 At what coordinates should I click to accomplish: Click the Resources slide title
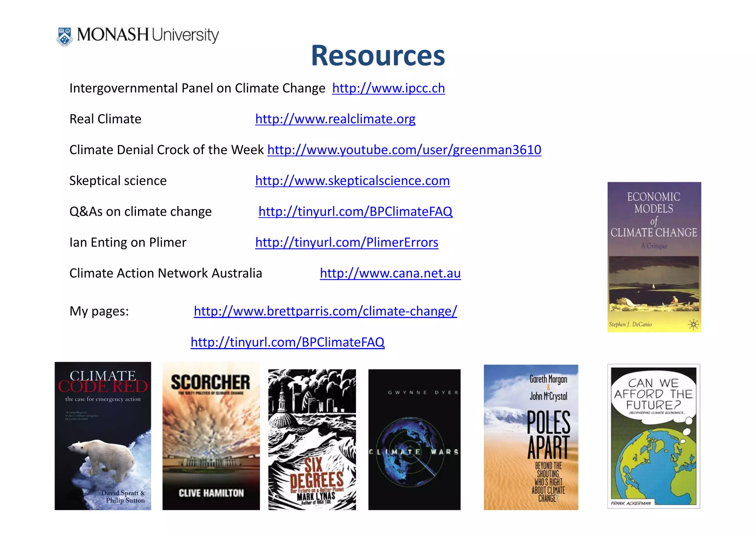378,56
